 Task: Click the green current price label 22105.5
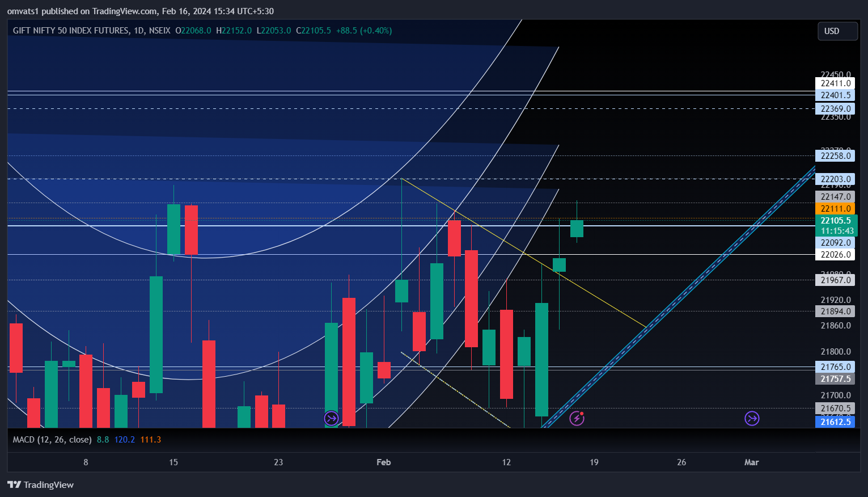[x=836, y=221]
